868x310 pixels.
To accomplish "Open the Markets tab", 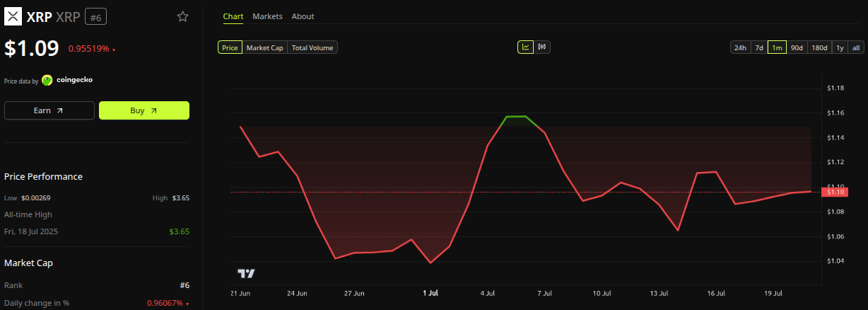I will pyautogui.click(x=267, y=16).
